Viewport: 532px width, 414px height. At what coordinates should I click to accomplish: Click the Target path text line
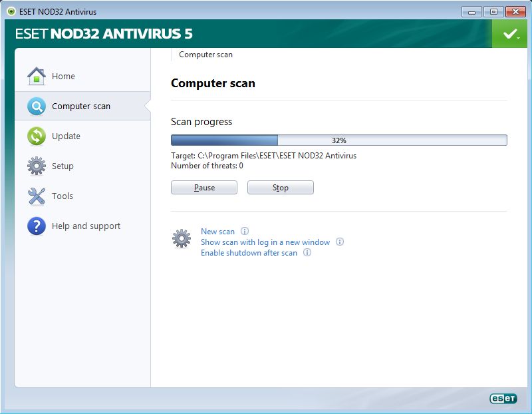coord(263,156)
